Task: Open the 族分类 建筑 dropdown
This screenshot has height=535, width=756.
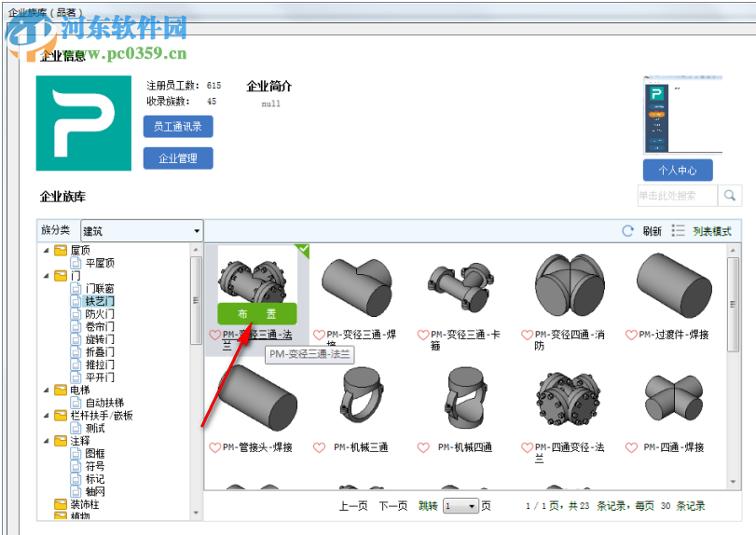Action: point(142,231)
